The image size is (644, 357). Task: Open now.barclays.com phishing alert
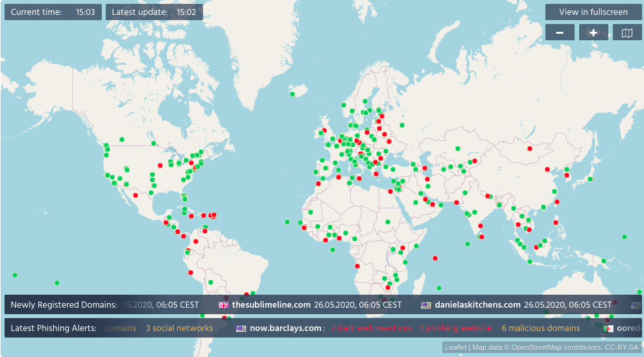pos(286,328)
